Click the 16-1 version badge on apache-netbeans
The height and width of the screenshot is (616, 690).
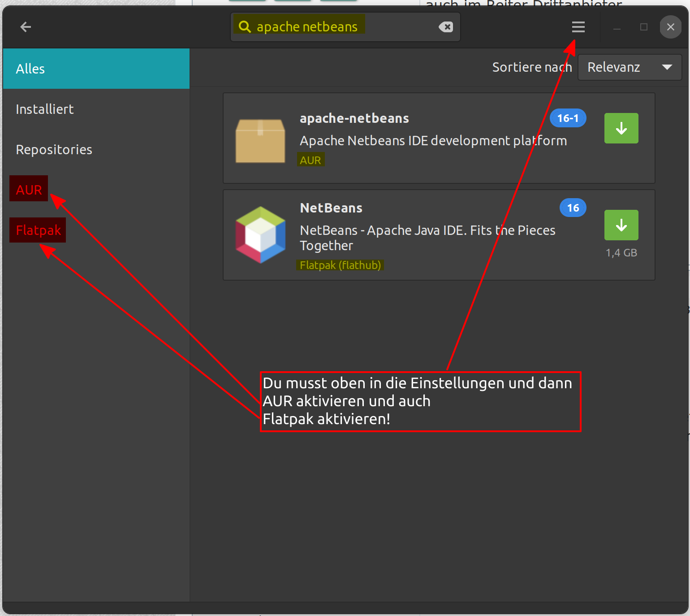[x=567, y=118]
